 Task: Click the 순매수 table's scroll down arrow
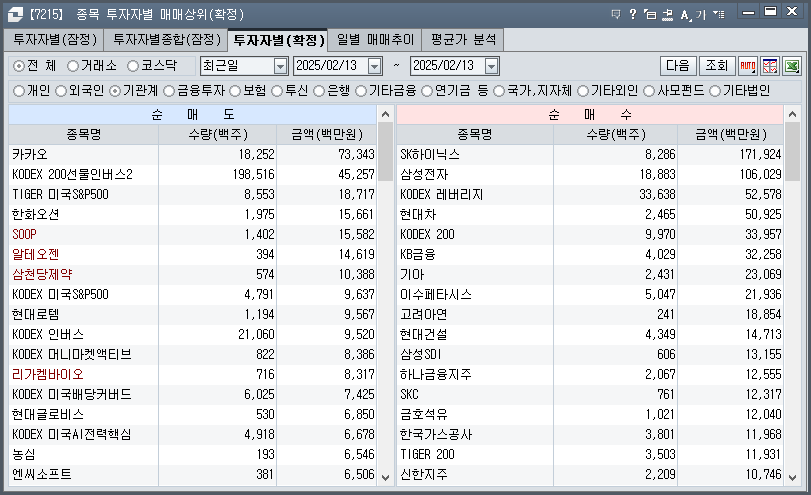pyautogui.click(x=792, y=477)
